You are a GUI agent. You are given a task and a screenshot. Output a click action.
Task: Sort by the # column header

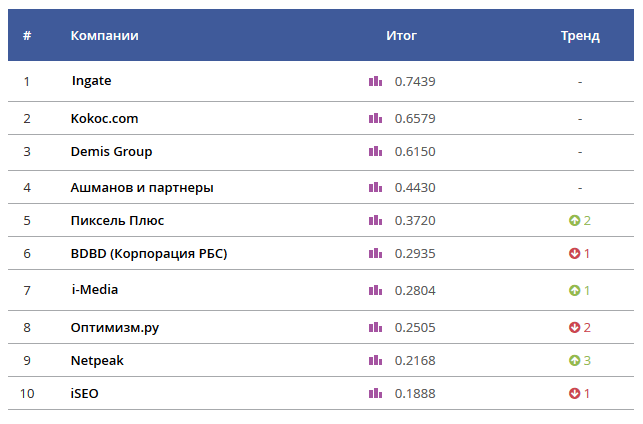pyautogui.click(x=27, y=36)
